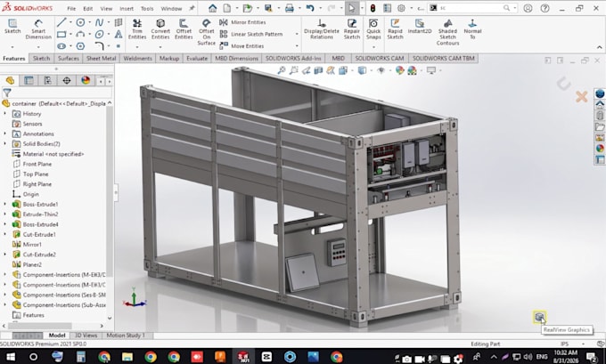Switch to the SOLIDWORKS CAM tab
Screen dimensions: 606x364
[379, 58]
